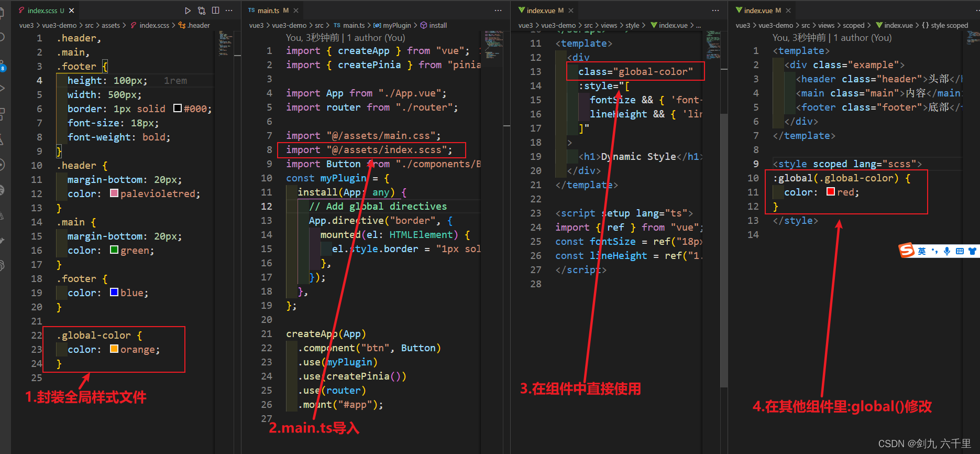980x454 pixels.
Task: Toggle the 英 English/Chinese input mode
Action: [922, 251]
